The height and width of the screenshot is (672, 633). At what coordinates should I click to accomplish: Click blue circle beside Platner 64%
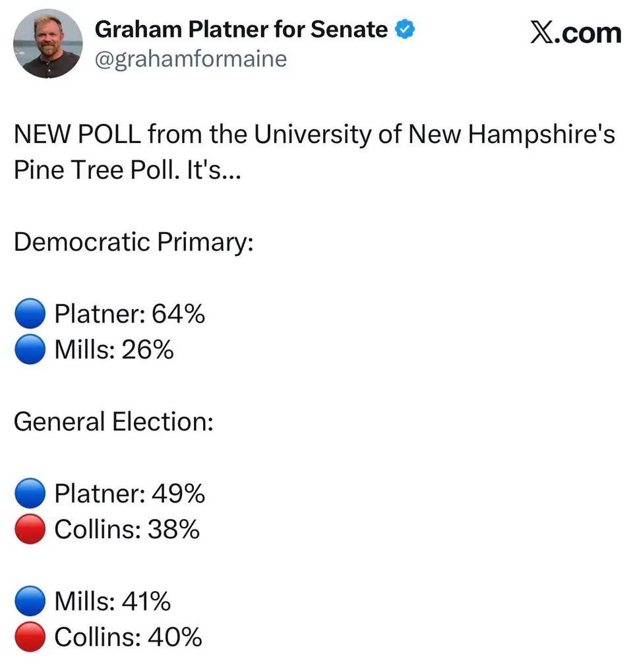click(30, 314)
